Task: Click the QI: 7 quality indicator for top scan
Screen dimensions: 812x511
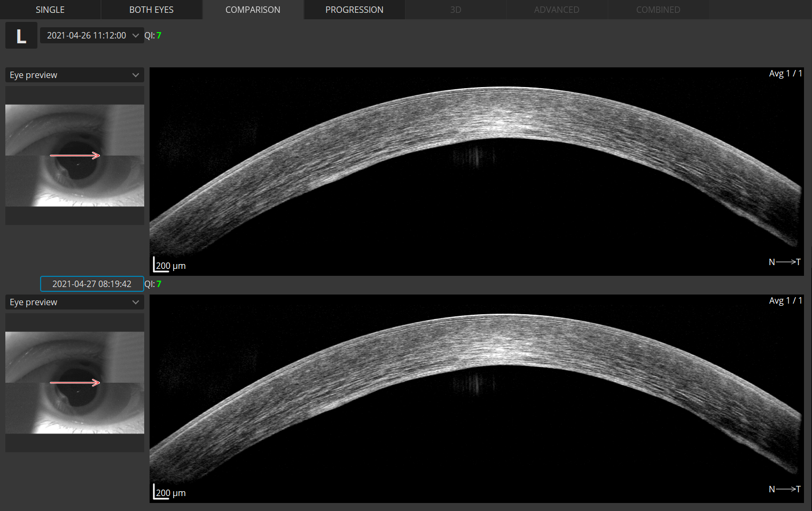Action: pyautogui.click(x=153, y=35)
